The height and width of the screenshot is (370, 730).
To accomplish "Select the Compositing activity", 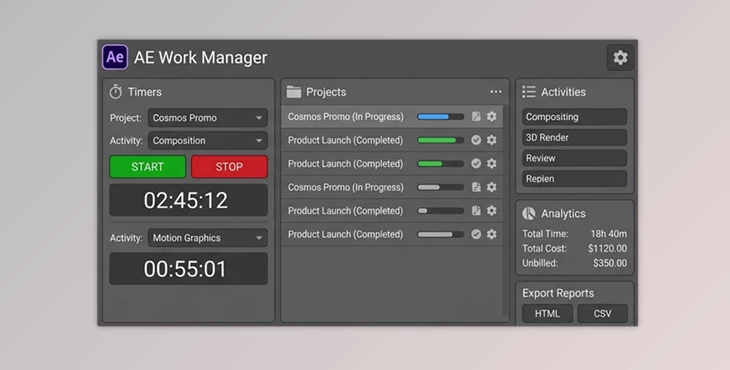I will point(575,117).
